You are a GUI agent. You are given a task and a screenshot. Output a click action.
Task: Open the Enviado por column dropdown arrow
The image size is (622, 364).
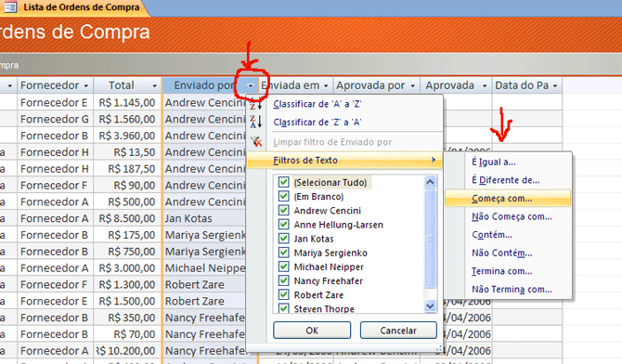pyautogui.click(x=251, y=85)
